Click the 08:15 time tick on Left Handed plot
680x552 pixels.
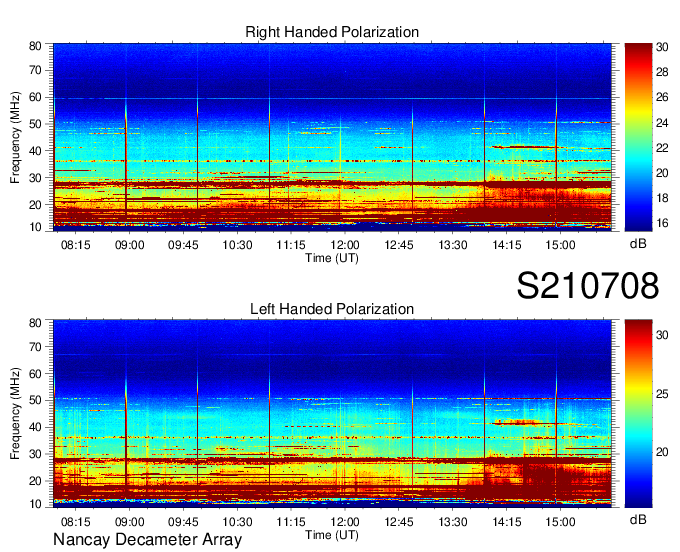(75, 521)
